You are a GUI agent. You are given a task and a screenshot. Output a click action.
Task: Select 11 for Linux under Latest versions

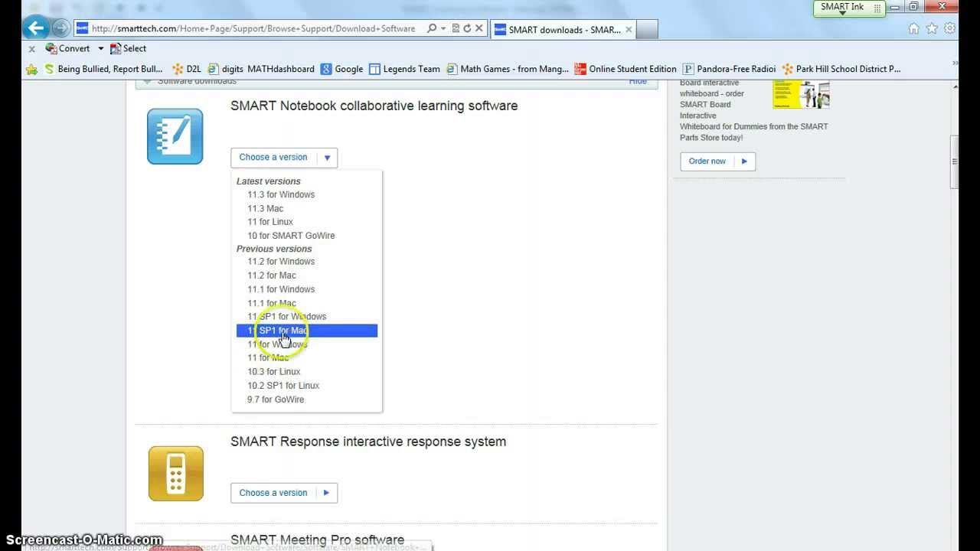(x=270, y=222)
